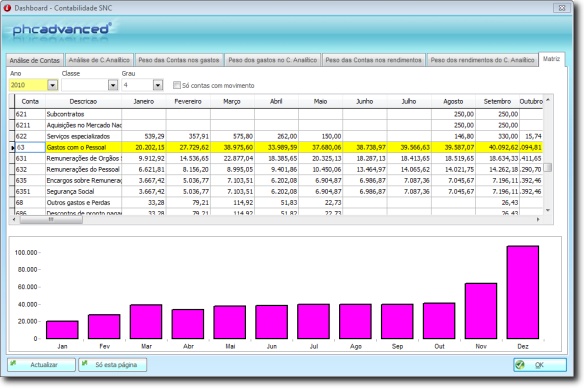Select the Remunerações de Orgãos row
The image size is (584, 389).
(x=276, y=158)
